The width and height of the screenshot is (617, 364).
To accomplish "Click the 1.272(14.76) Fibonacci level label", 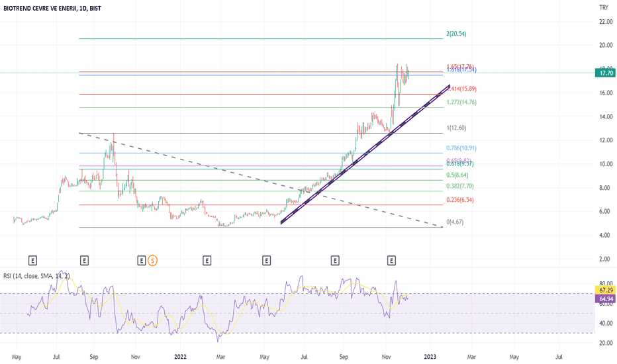I will coord(461,103).
